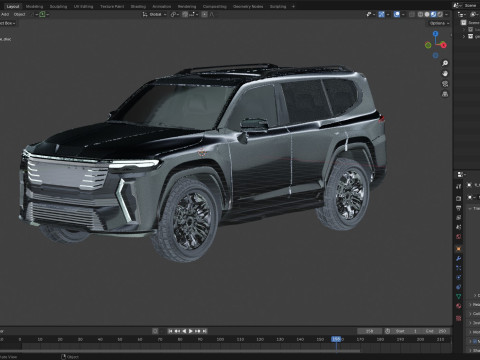The width and height of the screenshot is (480, 360).
Task: Open the Compositing workspace tab
Action: point(215,6)
